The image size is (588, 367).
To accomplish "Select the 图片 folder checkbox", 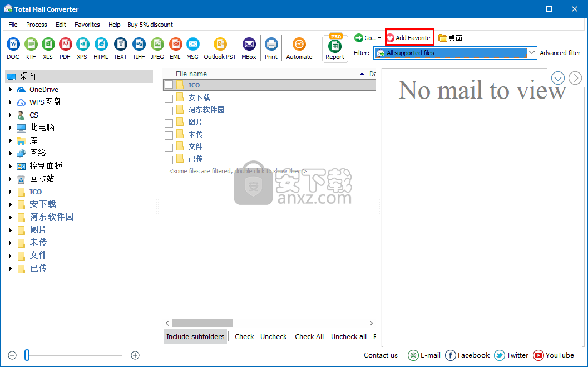I will (x=169, y=123).
